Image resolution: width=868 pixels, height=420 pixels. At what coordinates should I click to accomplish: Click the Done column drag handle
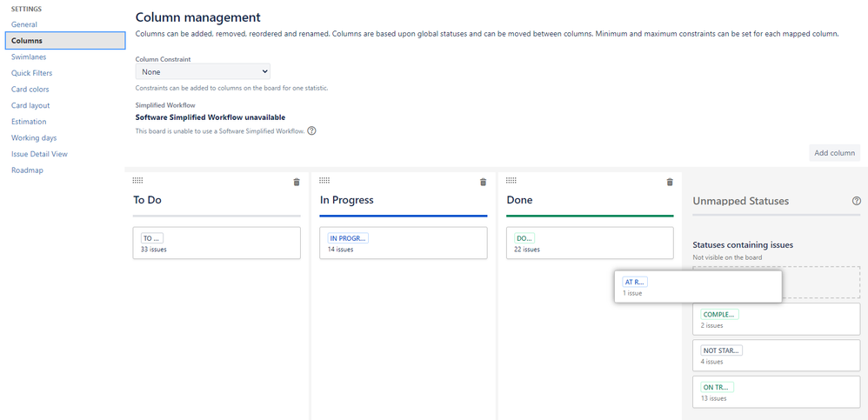pyautogui.click(x=511, y=180)
